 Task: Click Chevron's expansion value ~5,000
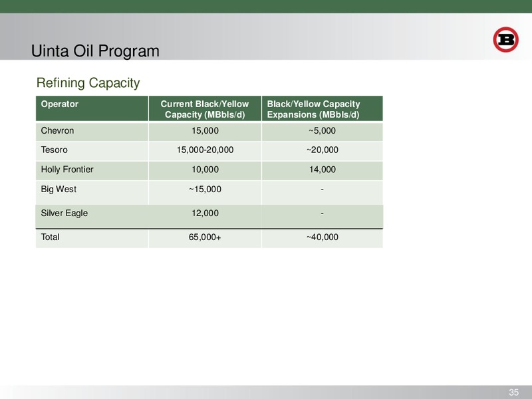[x=322, y=130]
